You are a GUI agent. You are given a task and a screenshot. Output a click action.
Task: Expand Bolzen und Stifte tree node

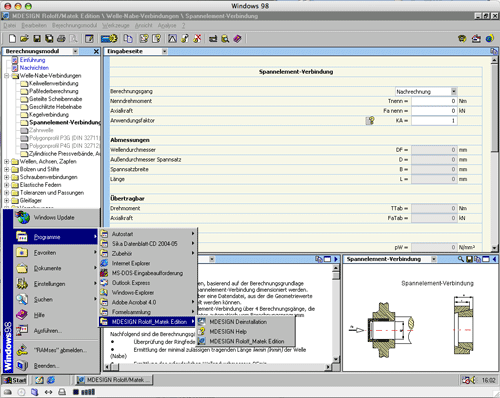(6, 169)
